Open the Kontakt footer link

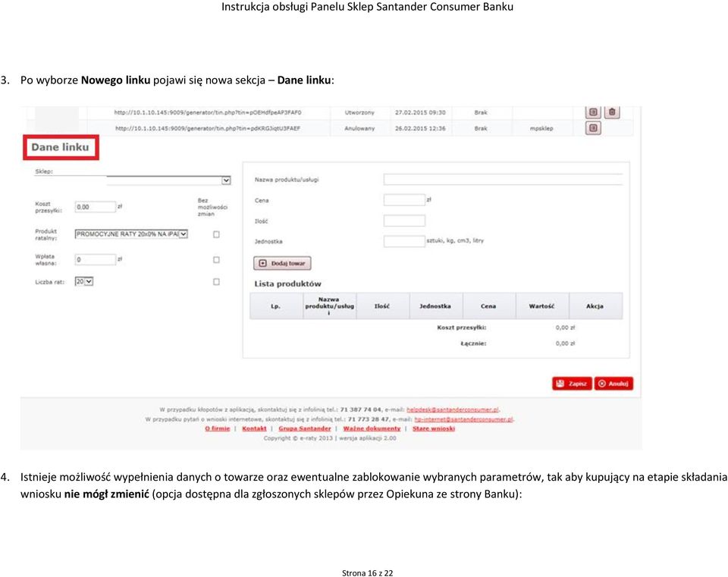(255, 428)
